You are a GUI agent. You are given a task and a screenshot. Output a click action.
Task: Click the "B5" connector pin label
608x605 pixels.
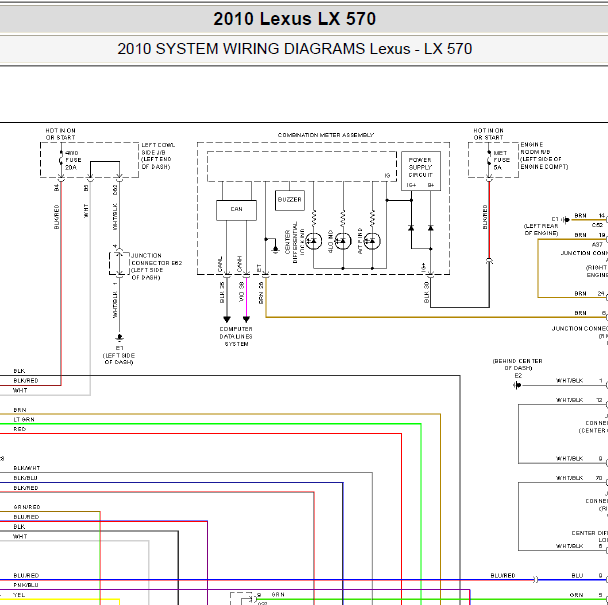(x=86, y=188)
